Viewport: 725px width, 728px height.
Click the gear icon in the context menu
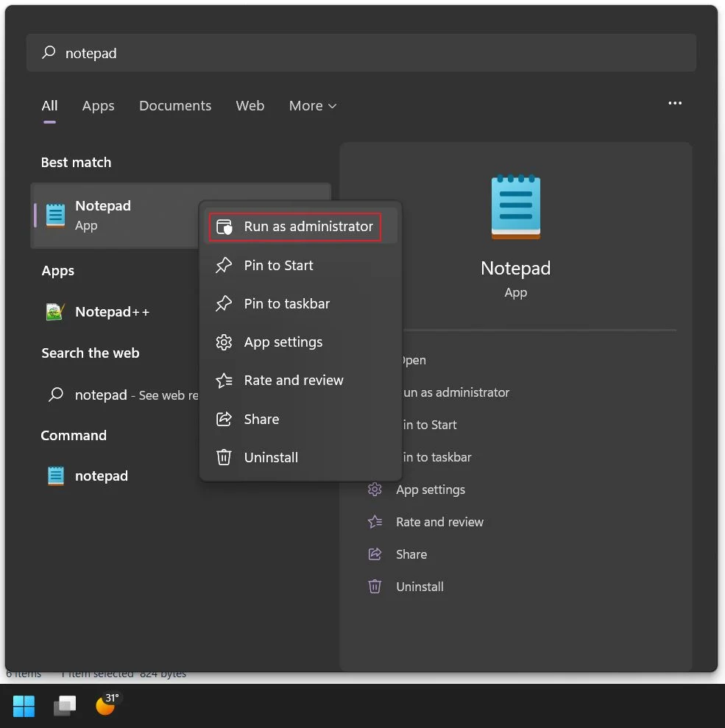click(x=224, y=342)
